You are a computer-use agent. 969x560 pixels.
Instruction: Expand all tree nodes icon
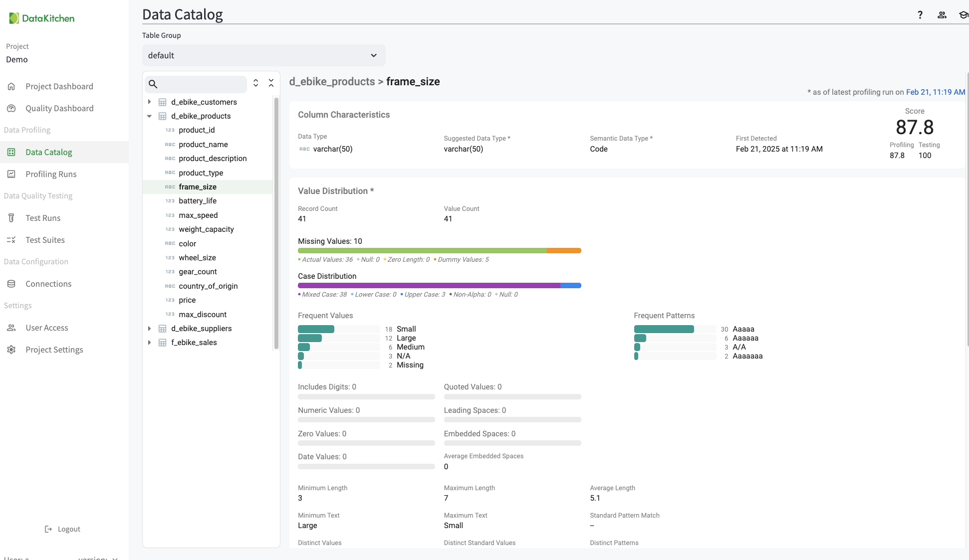coord(255,83)
